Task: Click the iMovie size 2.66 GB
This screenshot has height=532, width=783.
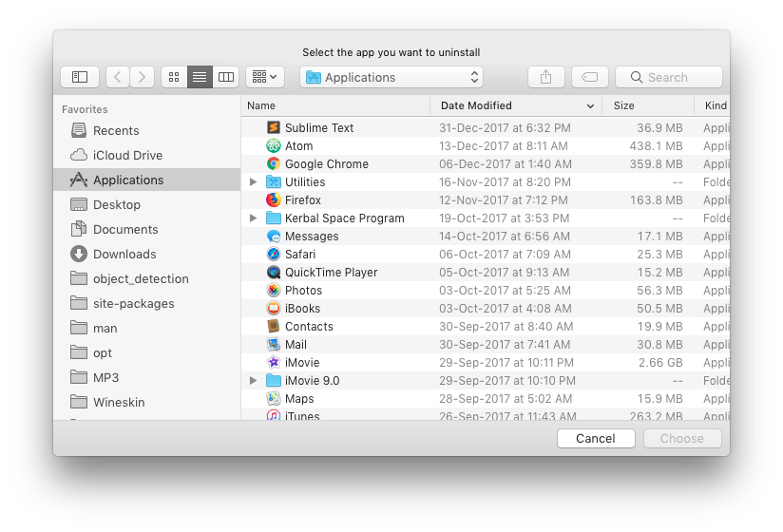Action: 660,362
